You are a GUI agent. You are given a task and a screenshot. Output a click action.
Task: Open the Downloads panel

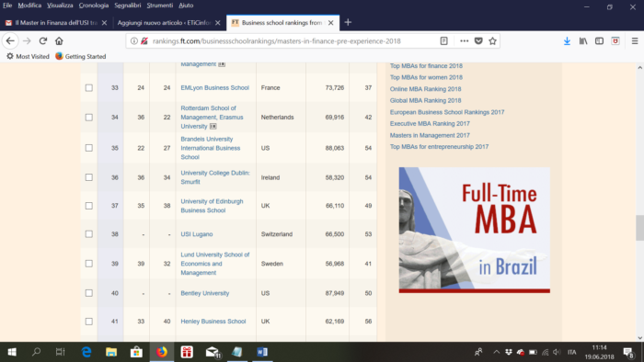pyautogui.click(x=567, y=41)
